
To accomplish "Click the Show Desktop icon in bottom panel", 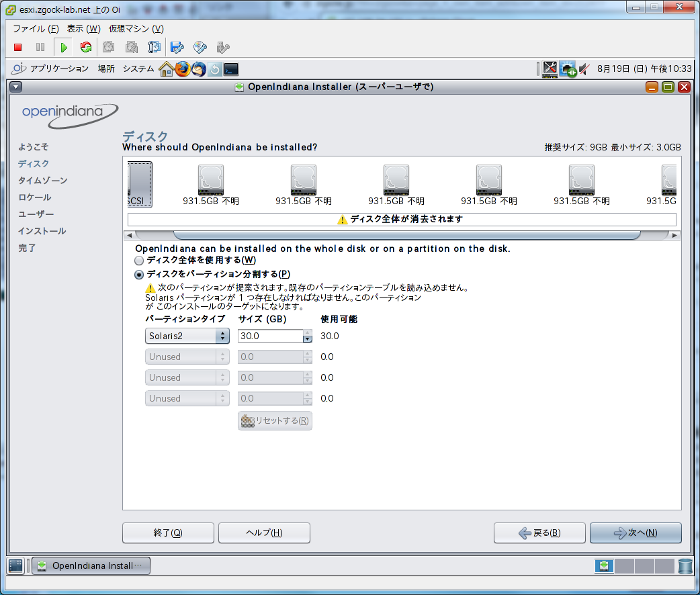I will pos(15,565).
